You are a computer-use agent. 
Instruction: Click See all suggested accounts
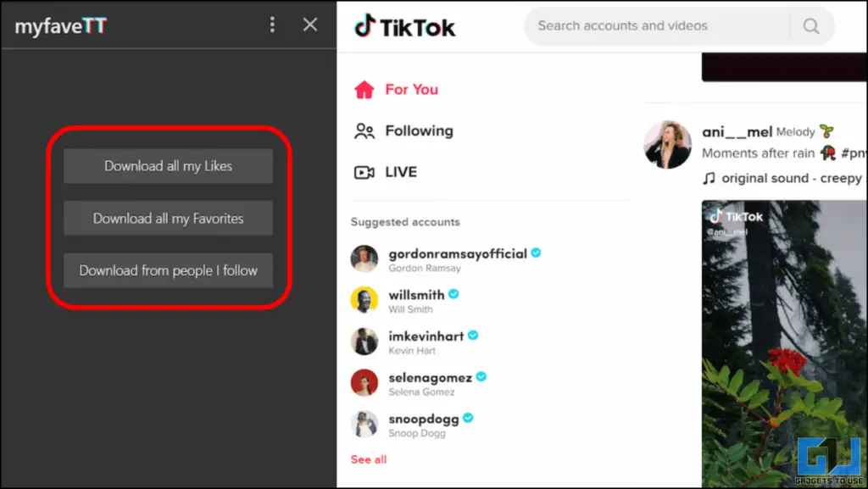tap(369, 459)
